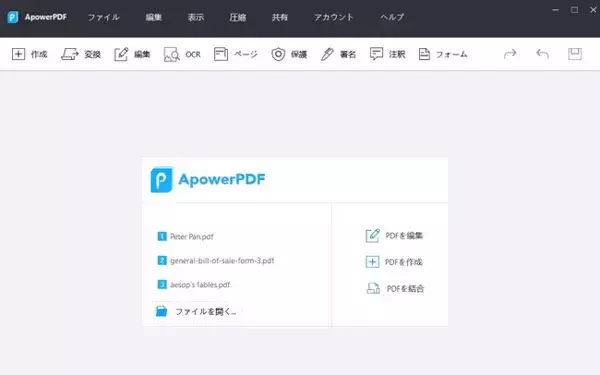Open the 注釈 comment bubble icon
The width and height of the screenshot is (600, 375).
[x=376, y=54]
